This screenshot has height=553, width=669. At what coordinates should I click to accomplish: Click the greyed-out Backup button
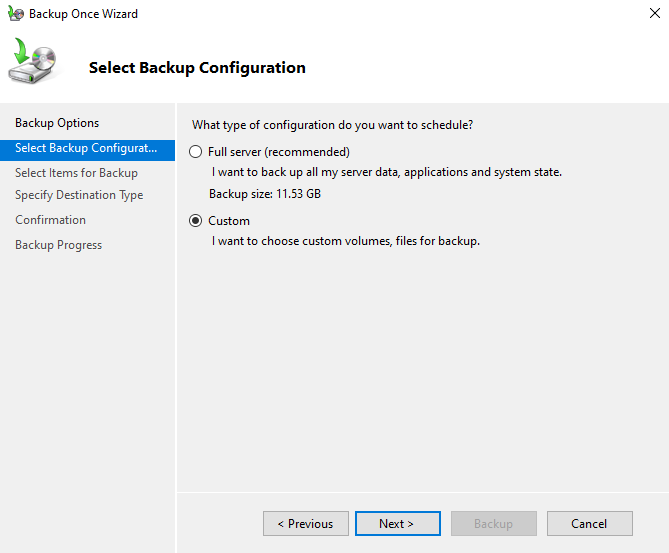[x=494, y=524]
